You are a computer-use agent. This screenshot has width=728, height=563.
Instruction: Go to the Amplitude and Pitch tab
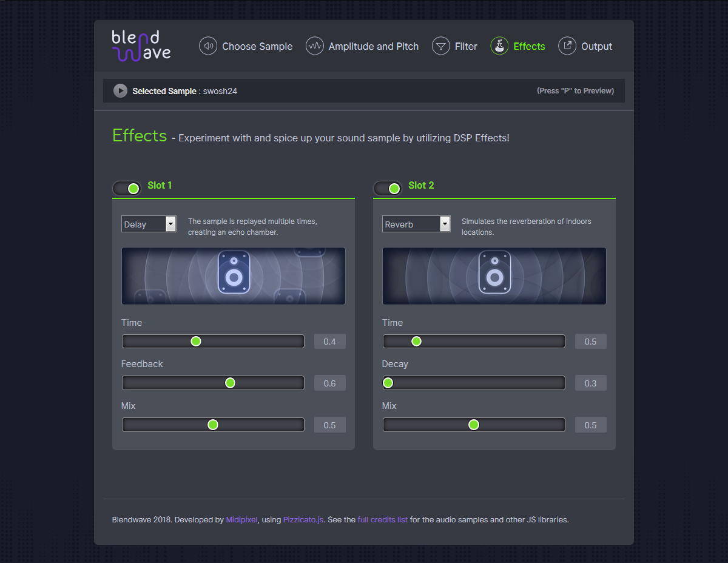tap(373, 46)
